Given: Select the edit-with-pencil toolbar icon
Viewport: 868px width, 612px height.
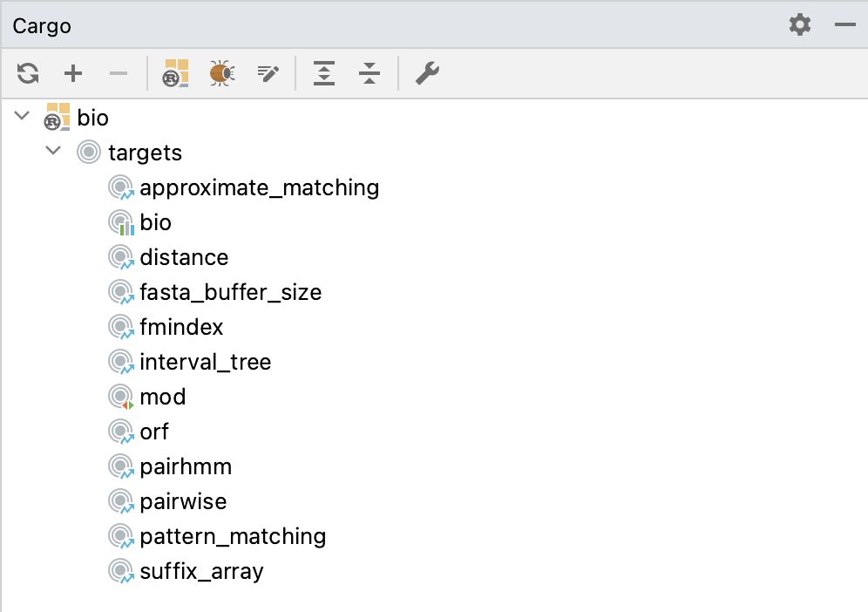Looking at the screenshot, I should pyautogui.click(x=268, y=73).
